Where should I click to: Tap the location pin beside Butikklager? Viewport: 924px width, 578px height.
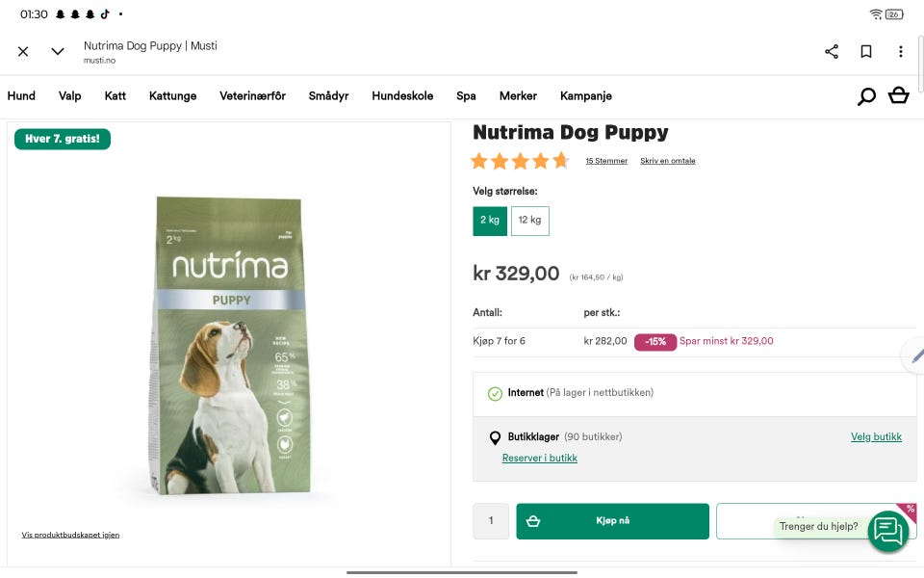(x=495, y=437)
